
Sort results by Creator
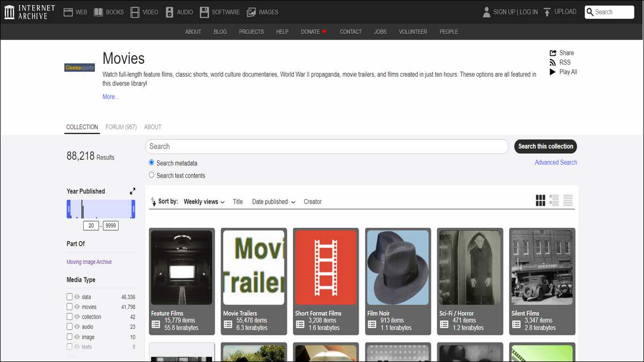pos(313,202)
